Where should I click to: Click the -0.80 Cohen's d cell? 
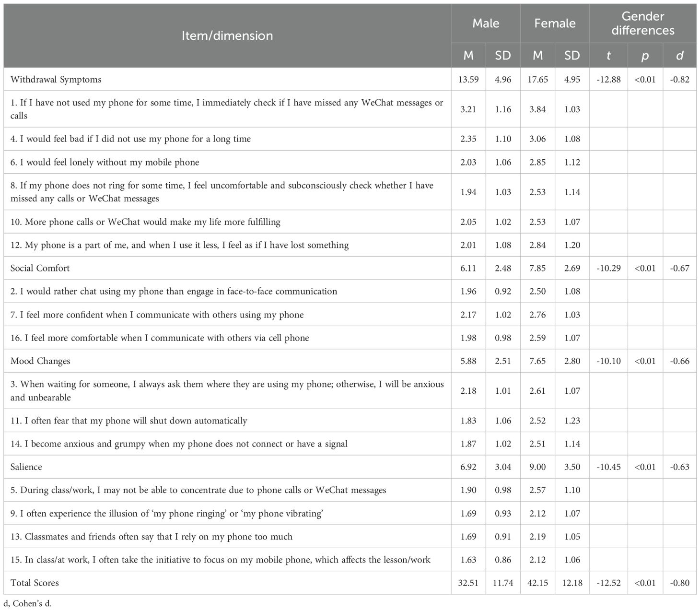(x=679, y=583)
